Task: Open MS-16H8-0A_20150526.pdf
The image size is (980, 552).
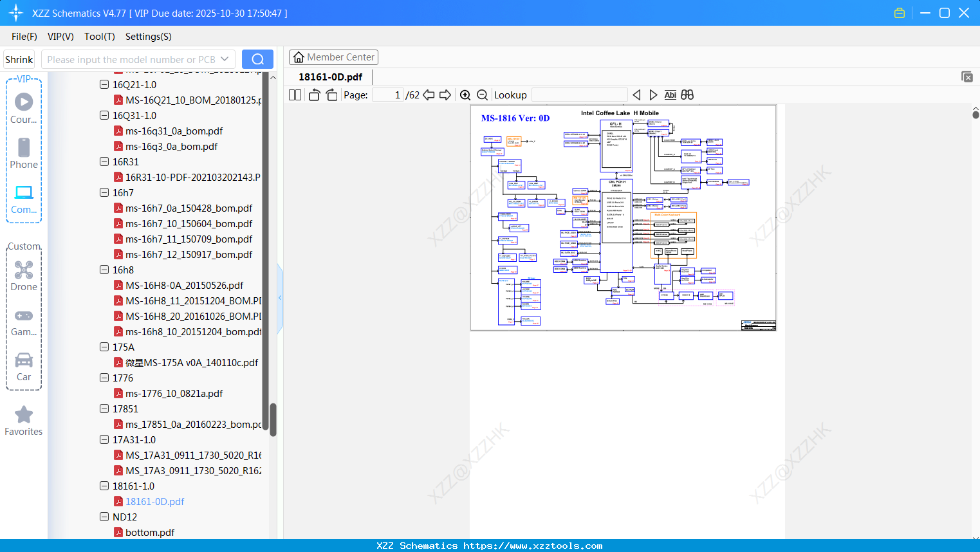Action: (x=185, y=285)
